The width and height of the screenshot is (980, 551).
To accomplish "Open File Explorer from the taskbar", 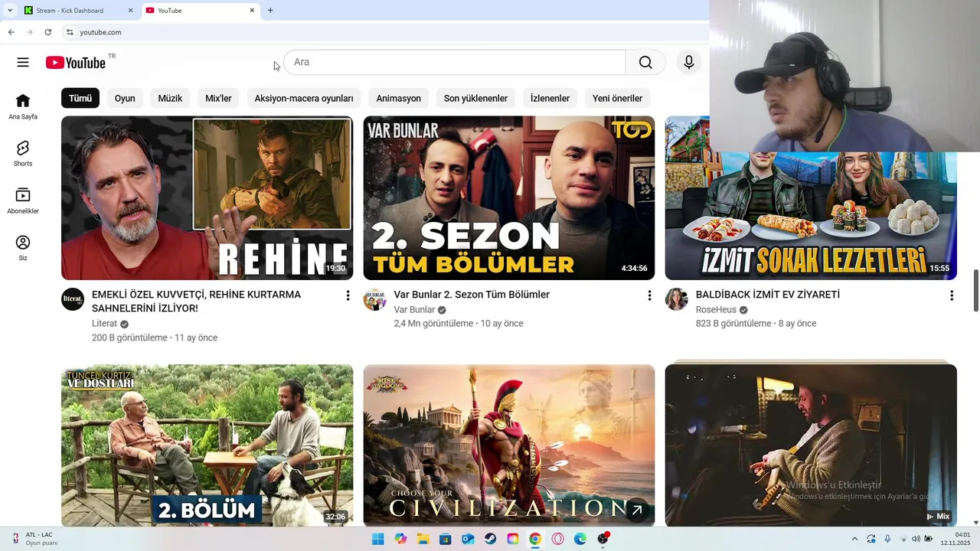I will point(423,539).
